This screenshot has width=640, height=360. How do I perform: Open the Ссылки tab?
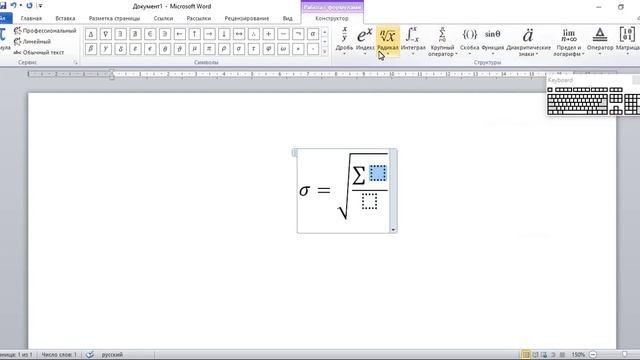(163, 18)
